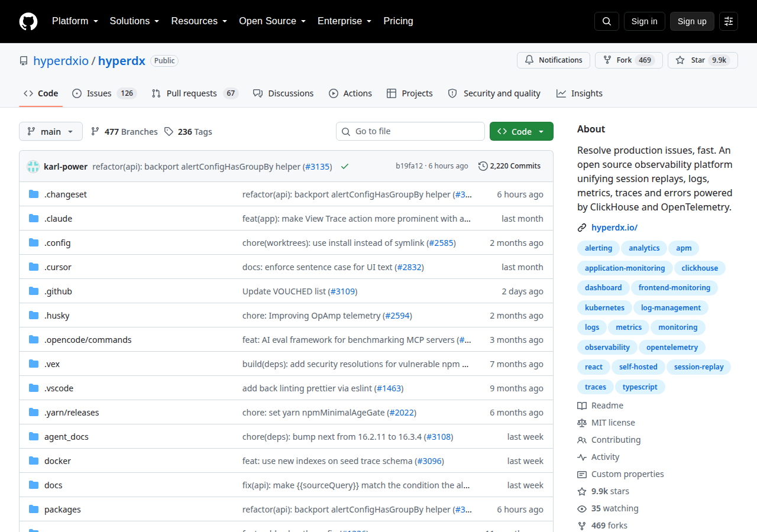The height and width of the screenshot is (532, 757).
Task: Expand the green Code dropdown button
Action: click(x=522, y=131)
